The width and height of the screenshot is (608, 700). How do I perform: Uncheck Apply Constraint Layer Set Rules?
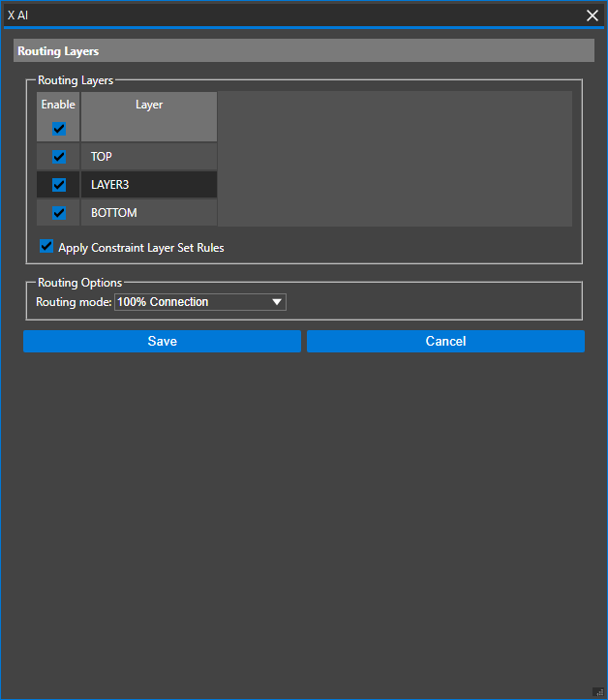click(x=46, y=247)
